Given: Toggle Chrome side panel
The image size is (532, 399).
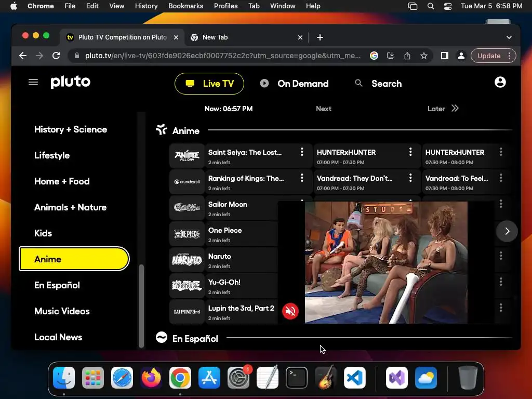Looking at the screenshot, I should pos(445,56).
